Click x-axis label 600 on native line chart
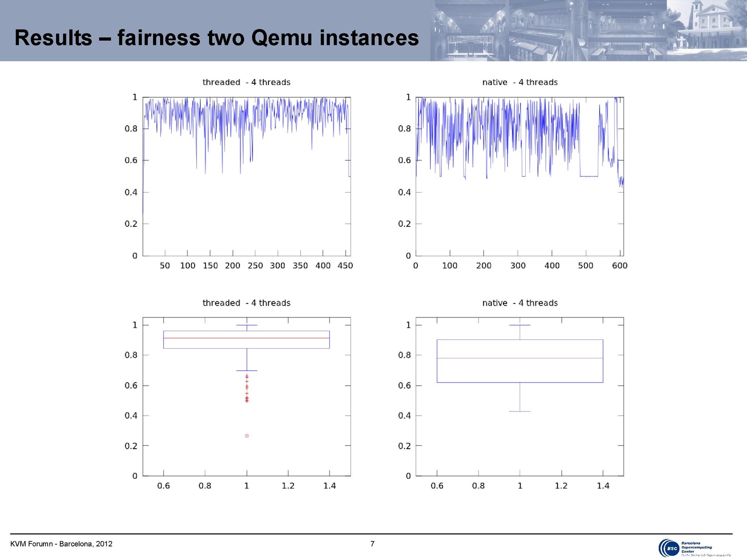Screen dimensions: 747x560 click(x=620, y=266)
